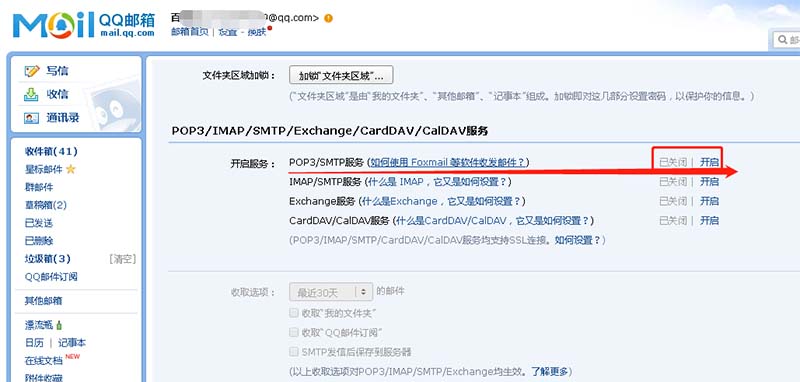Viewport: 800px width, 382px height.
Task: Check the 收取"QQ邮件订阅" checkbox
Action: point(293,333)
